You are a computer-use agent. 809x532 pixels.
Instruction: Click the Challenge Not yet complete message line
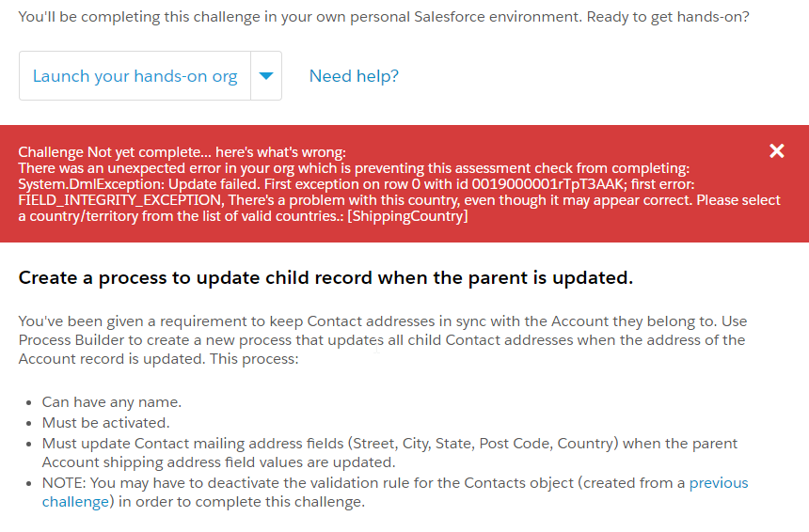tap(182, 152)
